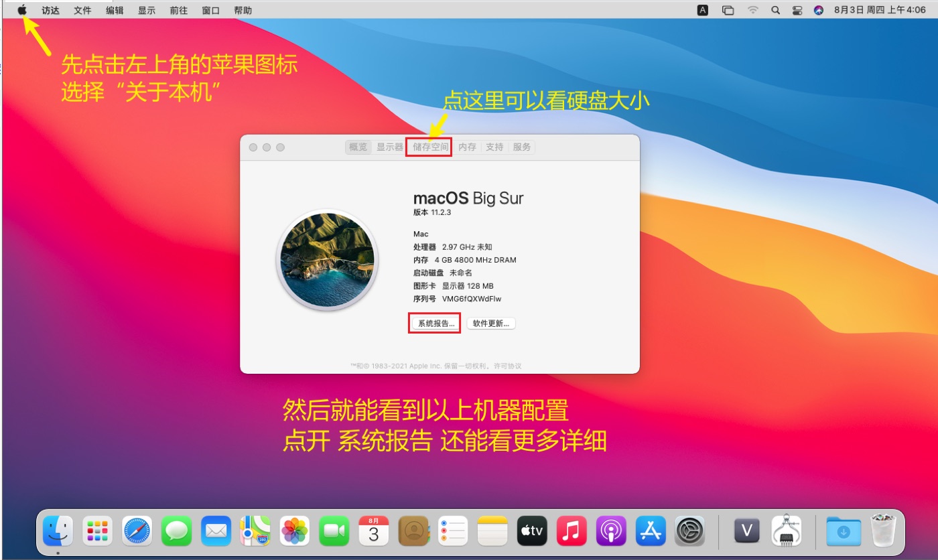Open the 文件 menu
Viewport: 938px width, 560px height.
click(x=82, y=10)
